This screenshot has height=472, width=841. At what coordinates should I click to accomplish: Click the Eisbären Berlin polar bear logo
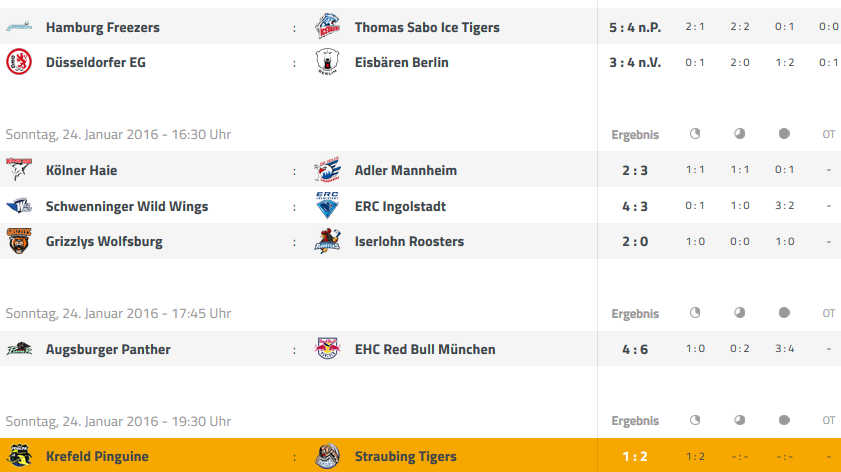pos(327,62)
